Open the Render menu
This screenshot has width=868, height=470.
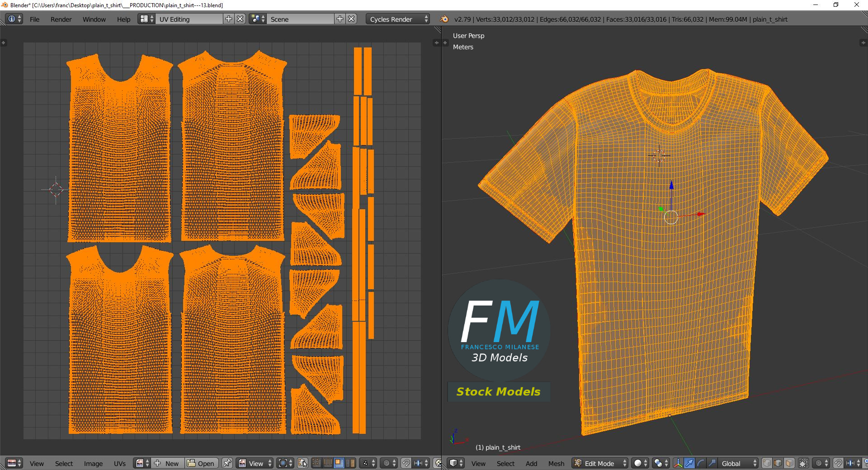tap(61, 19)
